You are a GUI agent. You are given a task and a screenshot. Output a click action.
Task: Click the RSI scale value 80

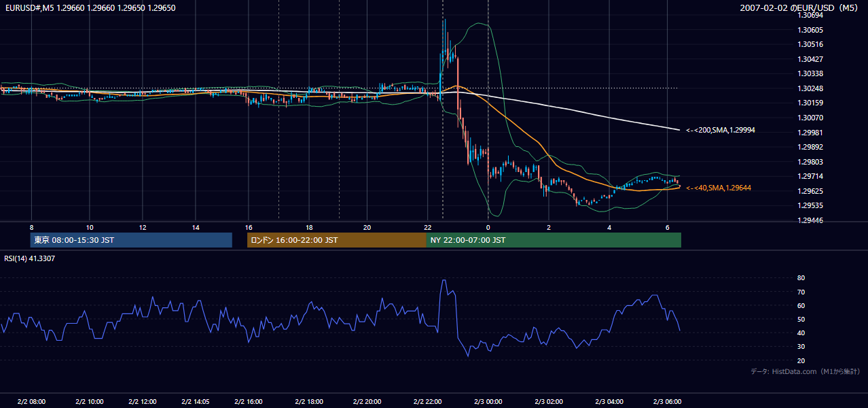tap(801, 278)
